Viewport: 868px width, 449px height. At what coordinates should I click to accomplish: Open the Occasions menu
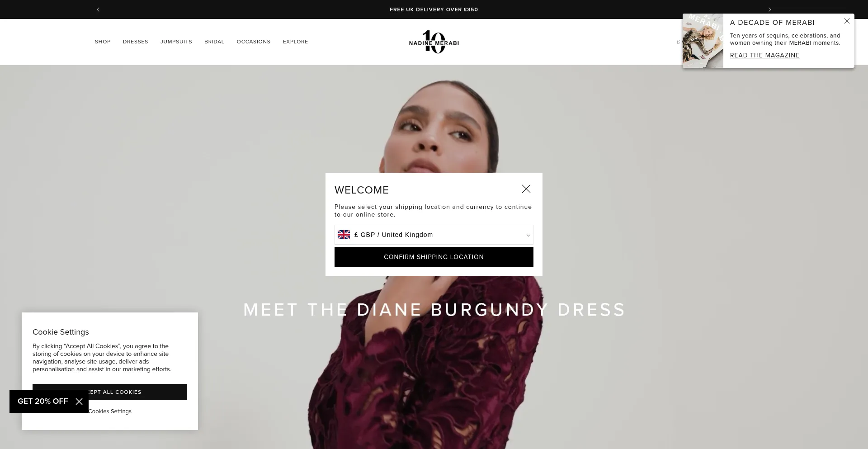coord(254,42)
